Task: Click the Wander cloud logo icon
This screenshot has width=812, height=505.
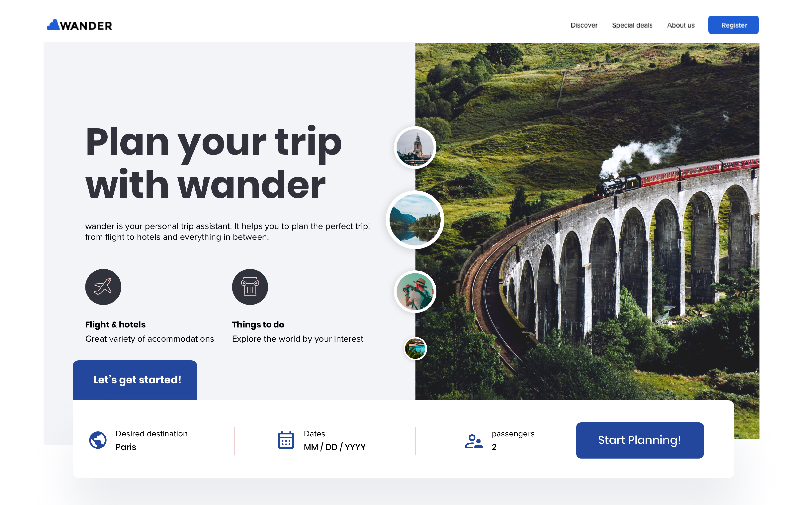Action: (x=53, y=25)
